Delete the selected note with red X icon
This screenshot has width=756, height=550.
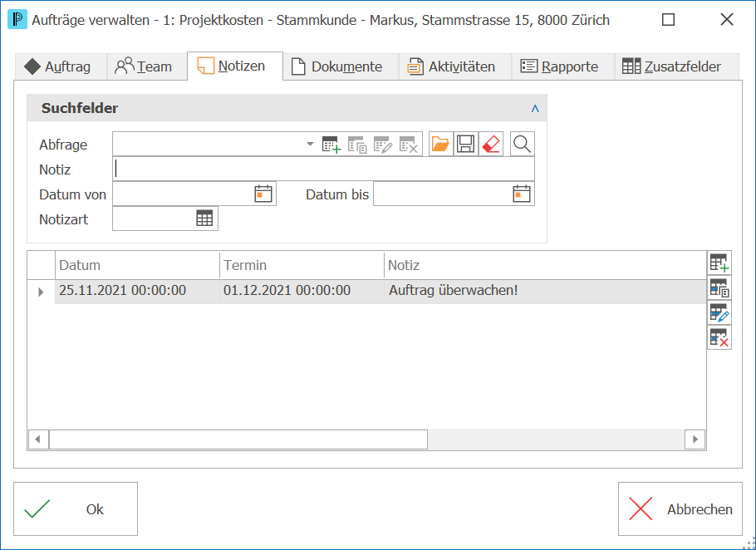719,338
